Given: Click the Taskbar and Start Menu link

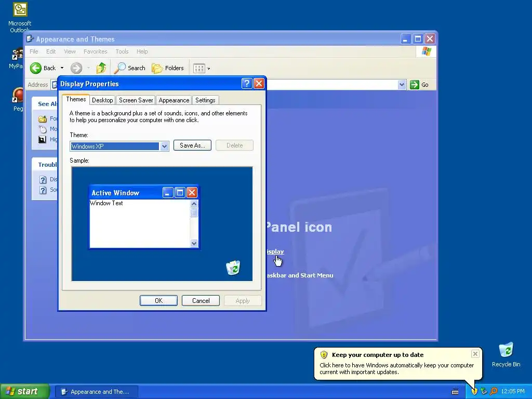Looking at the screenshot, I should coord(300,275).
